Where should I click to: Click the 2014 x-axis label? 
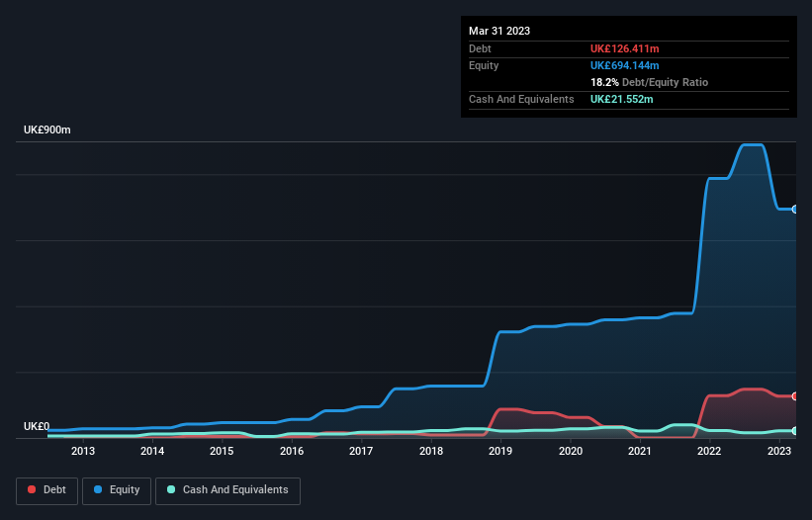[152, 451]
